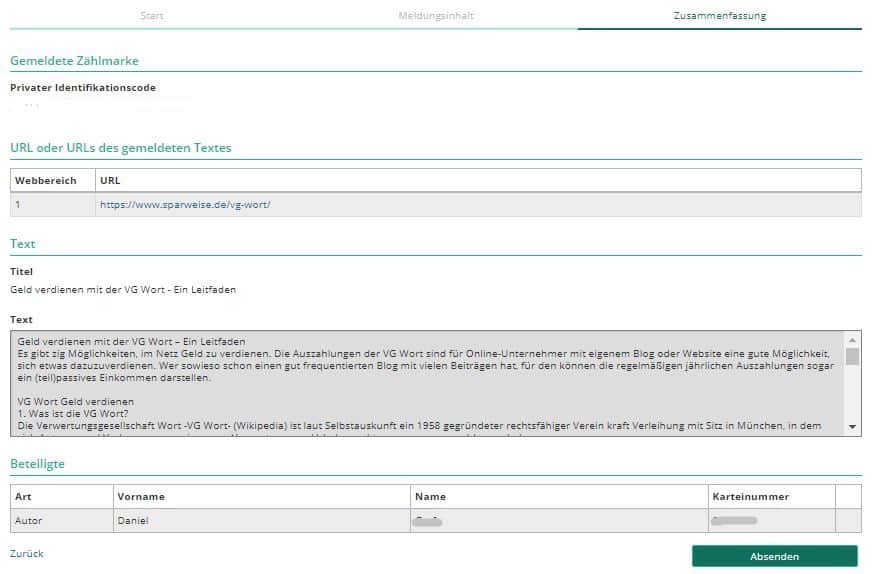Click the blurred Karteinummer cell value
The image size is (874, 574).
pyautogui.click(x=735, y=521)
